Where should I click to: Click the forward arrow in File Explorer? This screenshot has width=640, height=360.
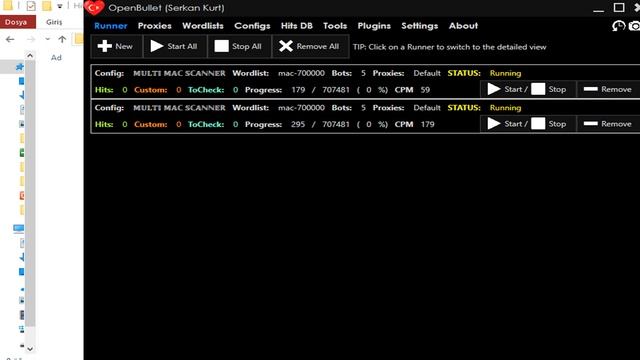(31, 39)
